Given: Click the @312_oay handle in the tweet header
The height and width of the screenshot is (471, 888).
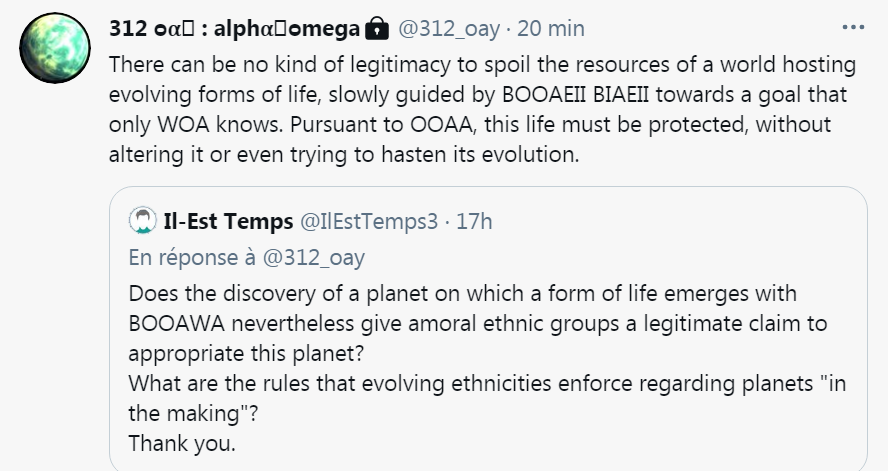Looking at the screenshot, I should tap(450, 29).
